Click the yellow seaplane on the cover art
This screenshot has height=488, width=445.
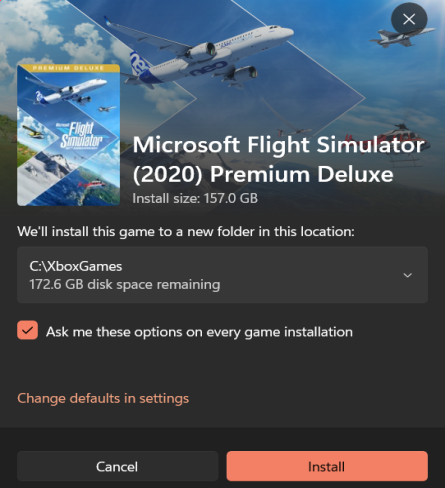pos(31,131)
